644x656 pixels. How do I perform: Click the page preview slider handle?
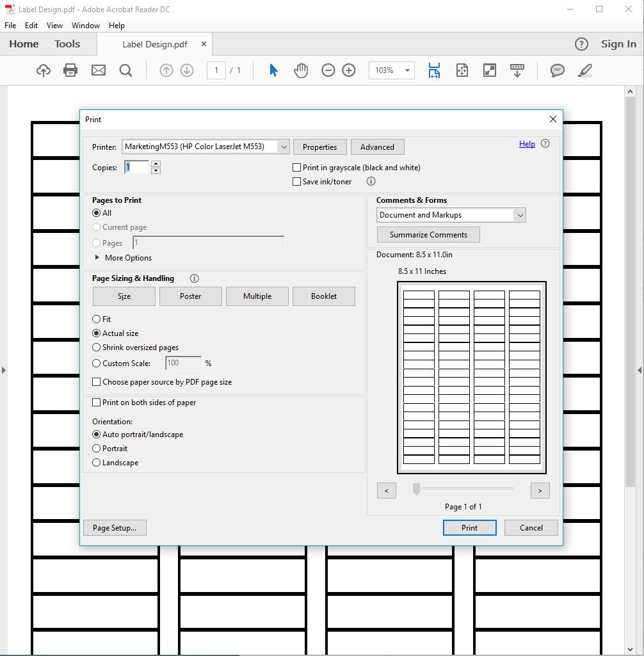point(416,490)
